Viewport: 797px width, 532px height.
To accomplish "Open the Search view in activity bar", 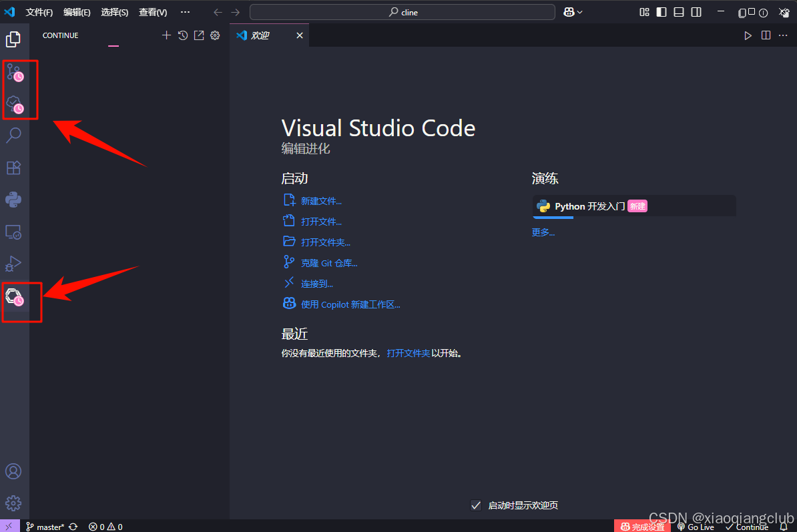I will pos(14,135).
